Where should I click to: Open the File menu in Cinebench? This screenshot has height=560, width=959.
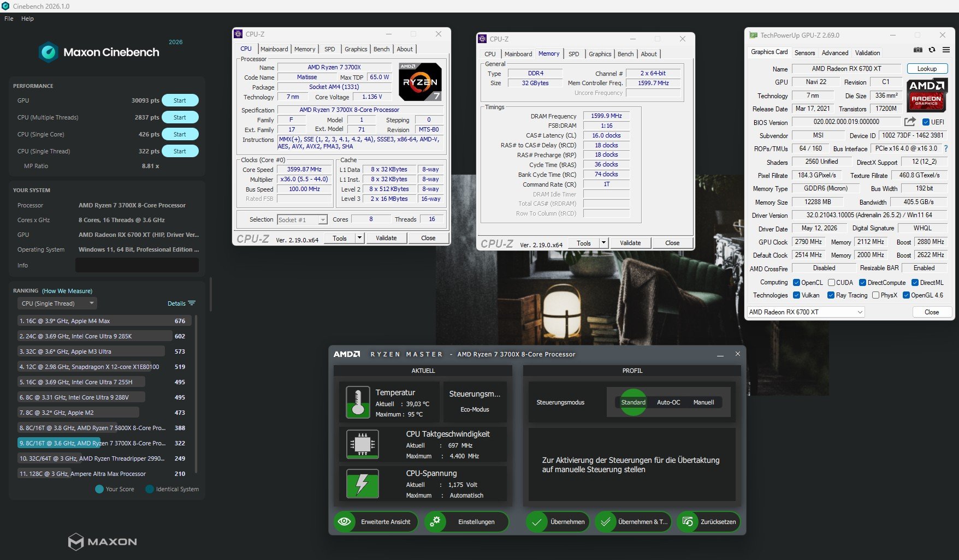pyautogui.click(x=9, y=19)
